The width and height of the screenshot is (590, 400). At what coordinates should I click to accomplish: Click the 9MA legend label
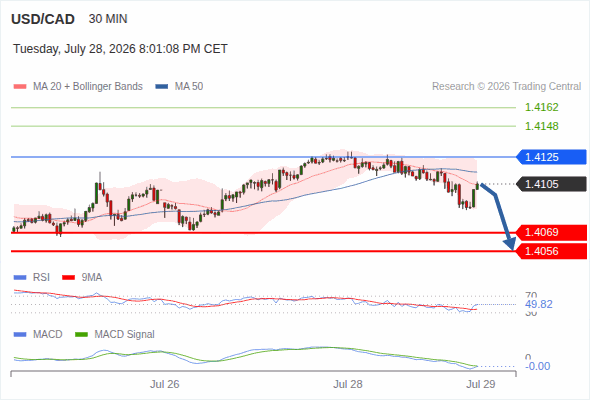coord(92,278)
